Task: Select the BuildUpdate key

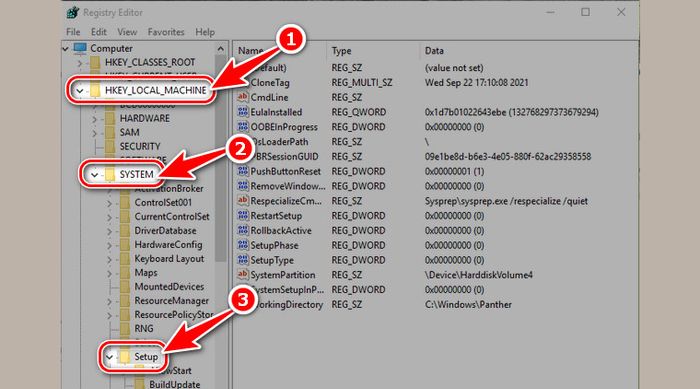Action: (x=175, y=385)
